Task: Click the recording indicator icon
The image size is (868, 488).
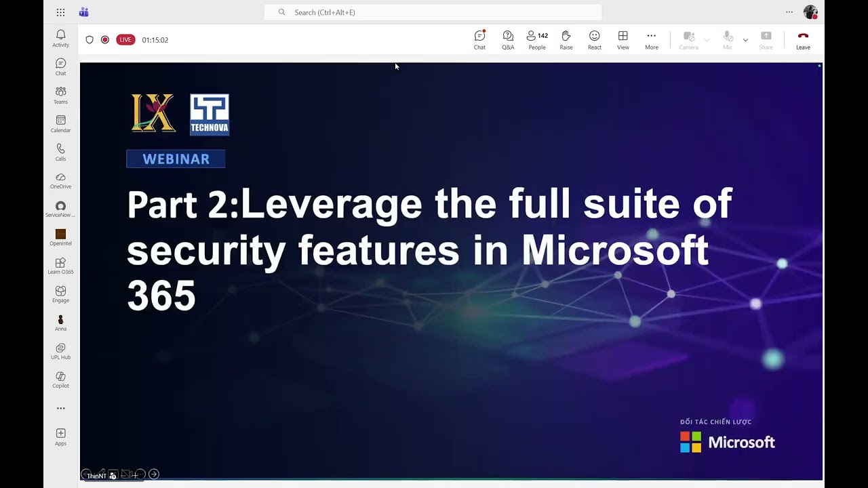Action: coord(105,40)
